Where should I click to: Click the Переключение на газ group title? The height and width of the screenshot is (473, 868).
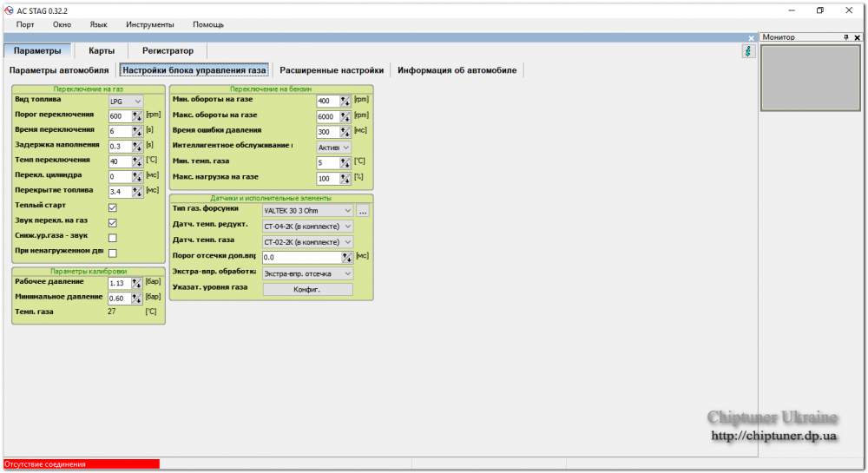tap(88, 89)
